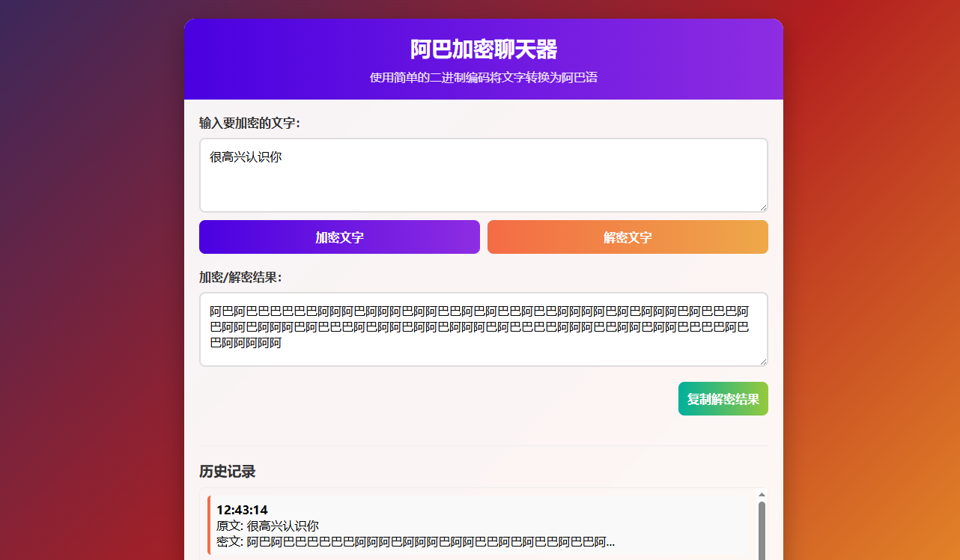Click the history list scrollbar up arrow
The width and height of the screenshot is (960, 560).
point(762,495)
